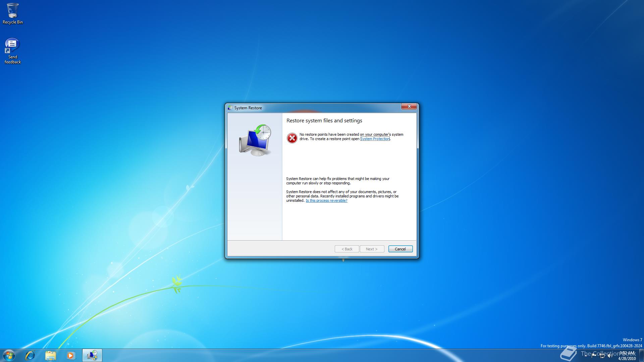Image resolution: width=644 pixels, height=362 pixels.
Task: Open the Windows Start orb
Action: point(9,355)
